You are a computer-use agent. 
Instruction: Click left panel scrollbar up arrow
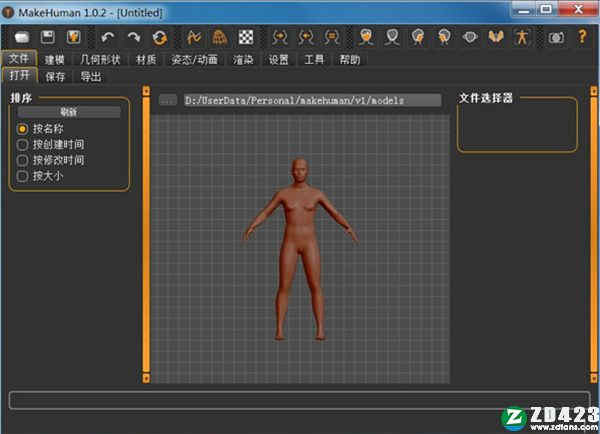146,91
